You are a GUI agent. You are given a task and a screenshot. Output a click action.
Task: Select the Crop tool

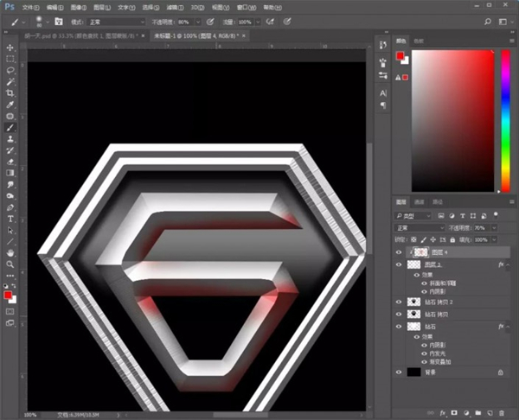10,92
